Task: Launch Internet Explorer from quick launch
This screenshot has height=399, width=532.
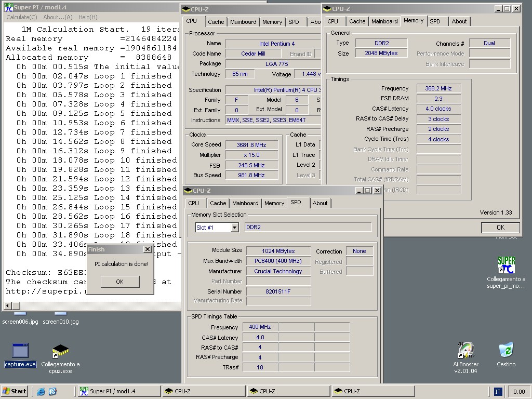Action: [41, 392]
